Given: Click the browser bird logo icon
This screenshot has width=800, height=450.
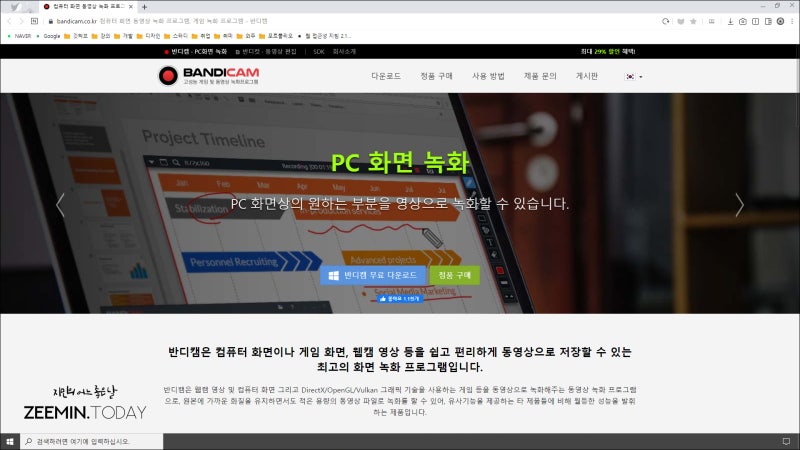Looking at the screenshot, I should 15,7.
